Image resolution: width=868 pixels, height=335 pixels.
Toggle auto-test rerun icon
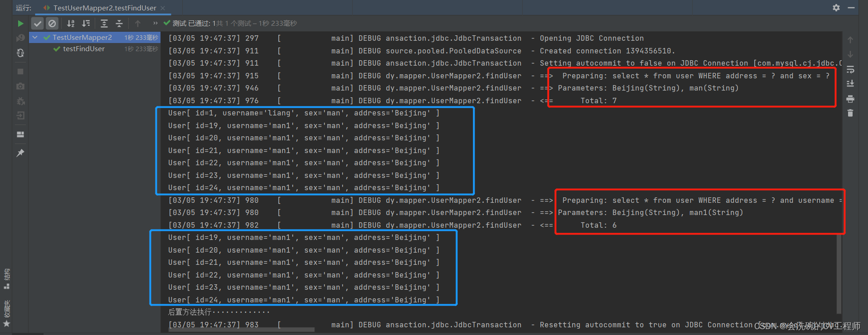tap(20, 53)
